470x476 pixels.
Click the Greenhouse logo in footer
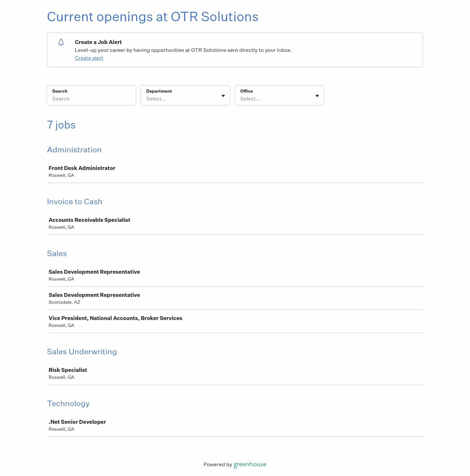pos(250,465)
